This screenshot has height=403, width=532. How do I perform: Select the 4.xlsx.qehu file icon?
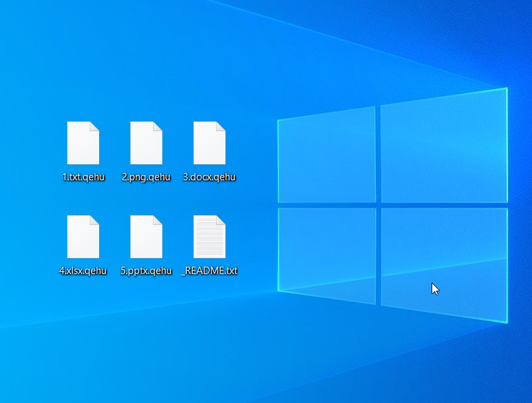[x=83, y=237]
